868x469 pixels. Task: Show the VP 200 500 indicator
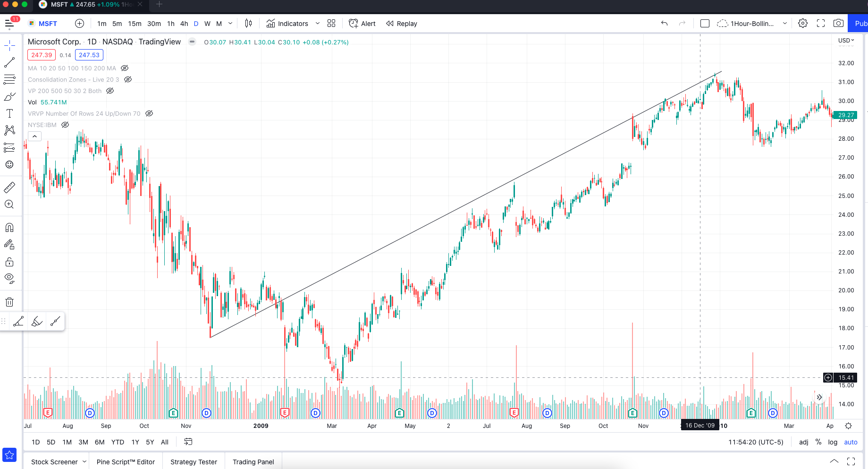pyautogui.click(x=110, y=91)
